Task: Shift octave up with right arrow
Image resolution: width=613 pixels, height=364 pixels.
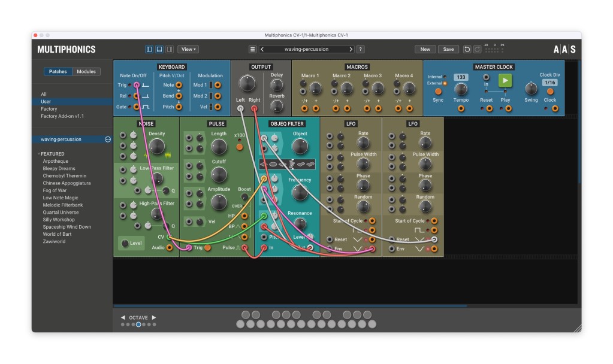Action: point(154,317)
